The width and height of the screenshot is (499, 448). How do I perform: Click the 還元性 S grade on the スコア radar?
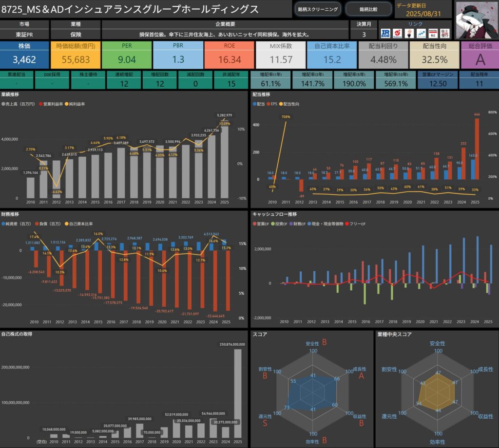pyautogui.click(x=265, y=423)
